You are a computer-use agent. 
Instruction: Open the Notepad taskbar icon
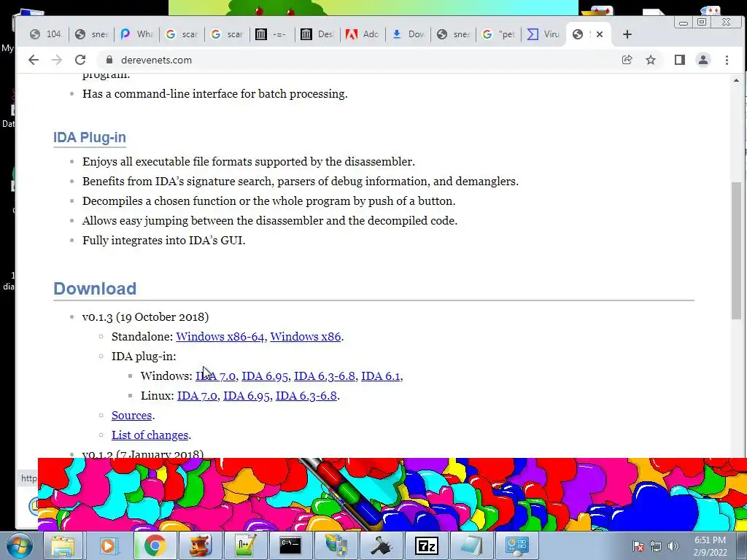point(471,545)
